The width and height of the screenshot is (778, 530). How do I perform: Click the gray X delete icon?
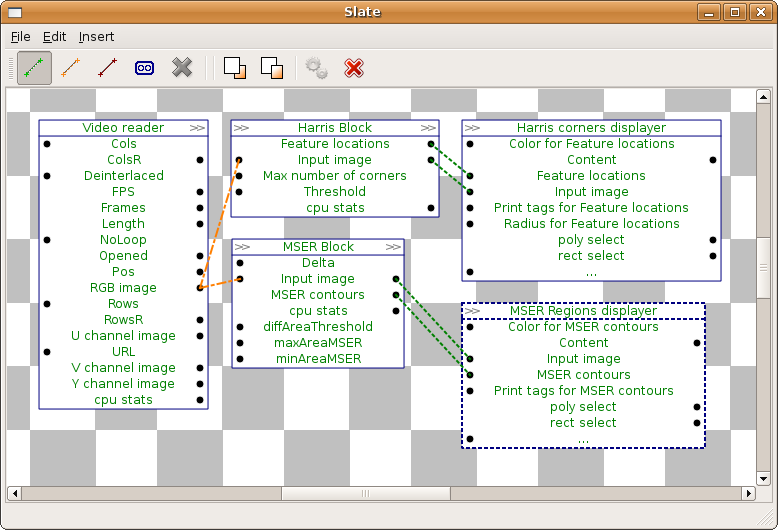(x=182, y=67)
